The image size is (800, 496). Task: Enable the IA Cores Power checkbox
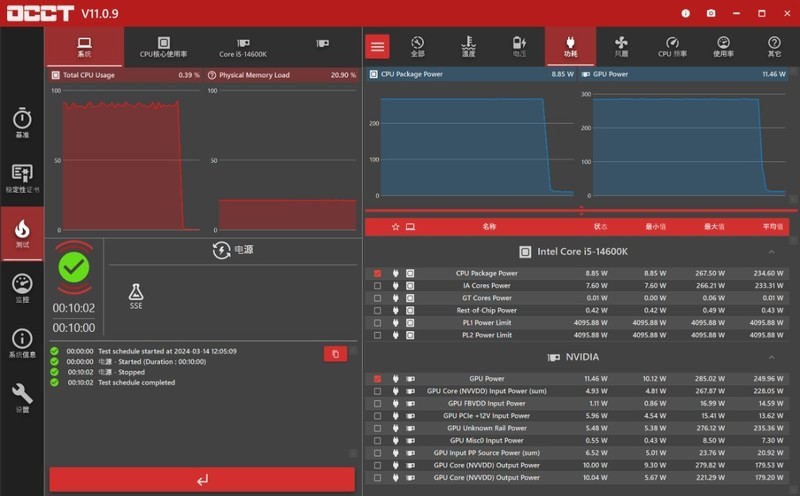377,285
